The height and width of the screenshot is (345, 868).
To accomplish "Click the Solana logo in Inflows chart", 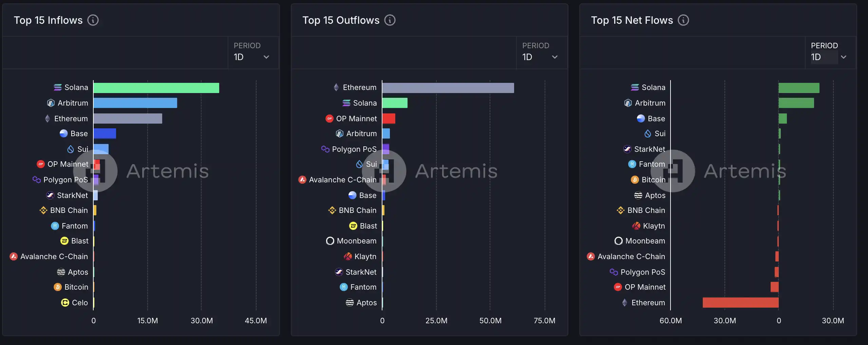I will pyautogui.click(x=58, y=88).
